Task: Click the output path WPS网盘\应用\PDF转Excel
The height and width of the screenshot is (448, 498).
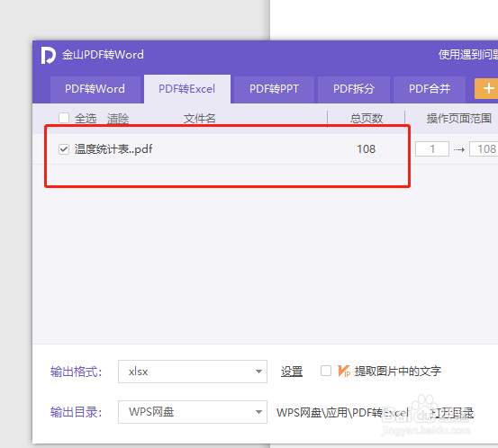Action: pyautogui.click(x=342, y=413)
